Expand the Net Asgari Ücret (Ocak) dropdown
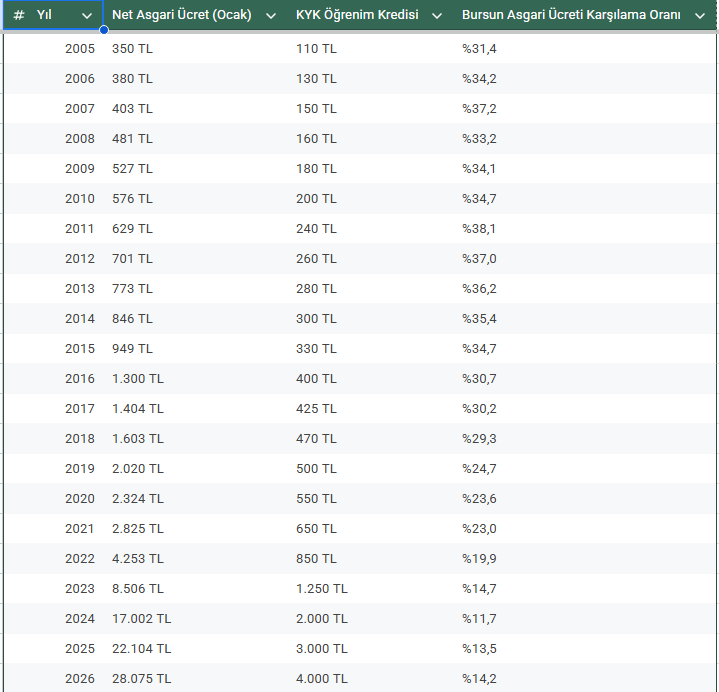 [271, 16]
